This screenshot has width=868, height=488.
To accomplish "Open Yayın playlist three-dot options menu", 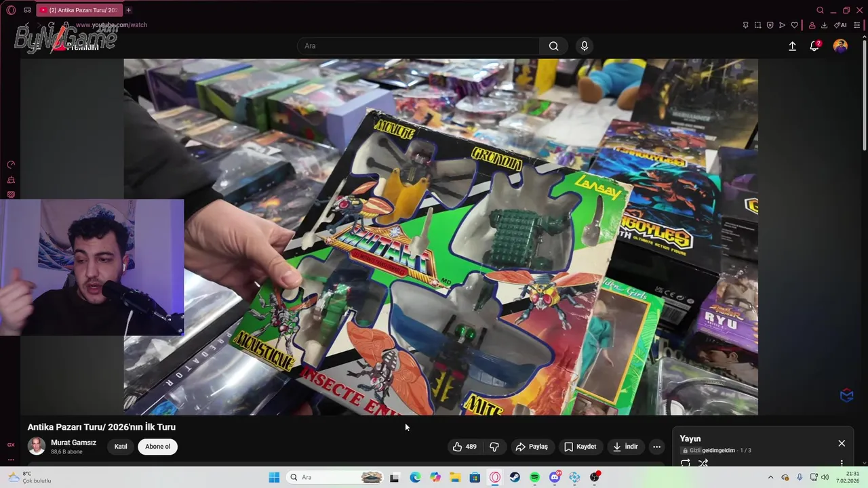I will [842, 464].
